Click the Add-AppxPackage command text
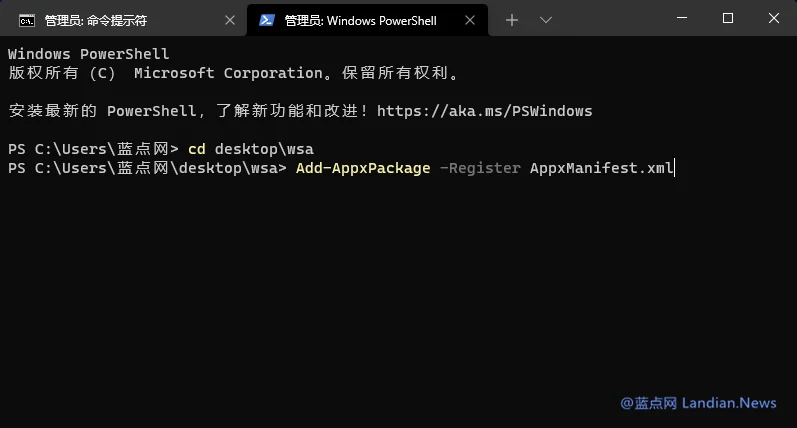The image size is (797, 428). click(363, 168)
